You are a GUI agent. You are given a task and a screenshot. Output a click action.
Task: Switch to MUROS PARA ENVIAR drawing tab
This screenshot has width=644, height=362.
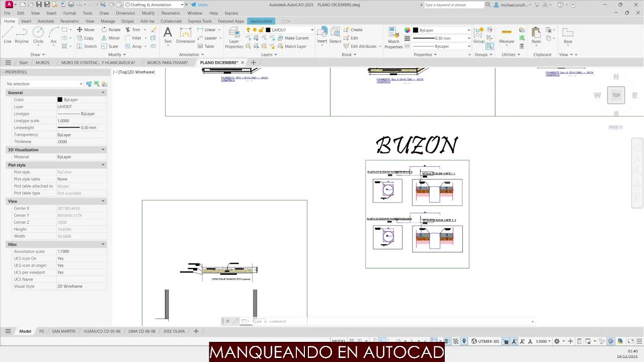(168, 63)
